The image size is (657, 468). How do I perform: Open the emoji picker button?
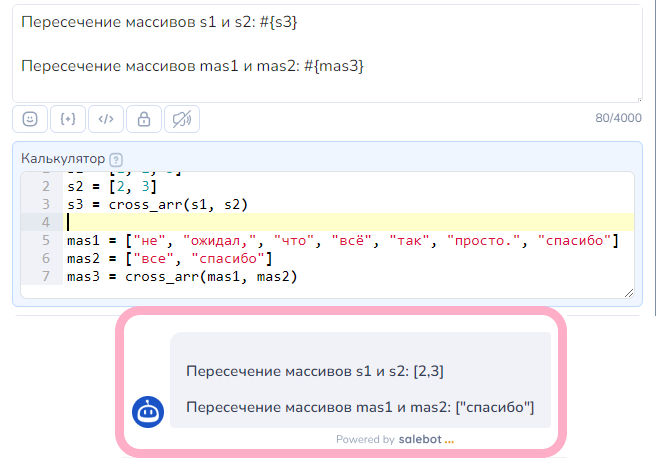tap(30, 119)
